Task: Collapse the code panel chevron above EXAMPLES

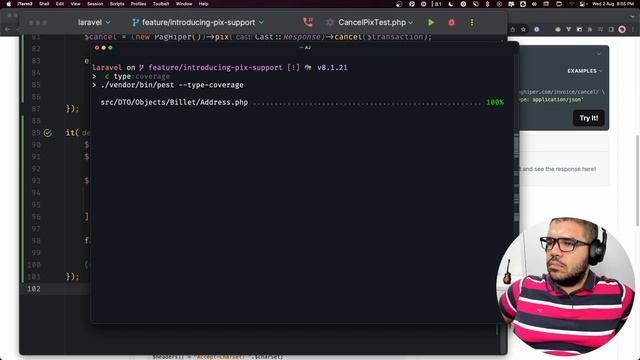Action: (599, 54)
